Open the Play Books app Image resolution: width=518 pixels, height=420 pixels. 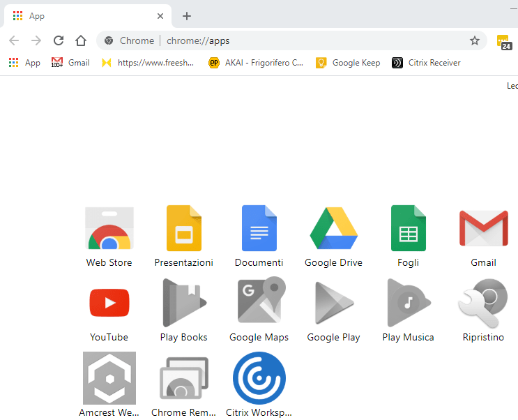(184, 303)
